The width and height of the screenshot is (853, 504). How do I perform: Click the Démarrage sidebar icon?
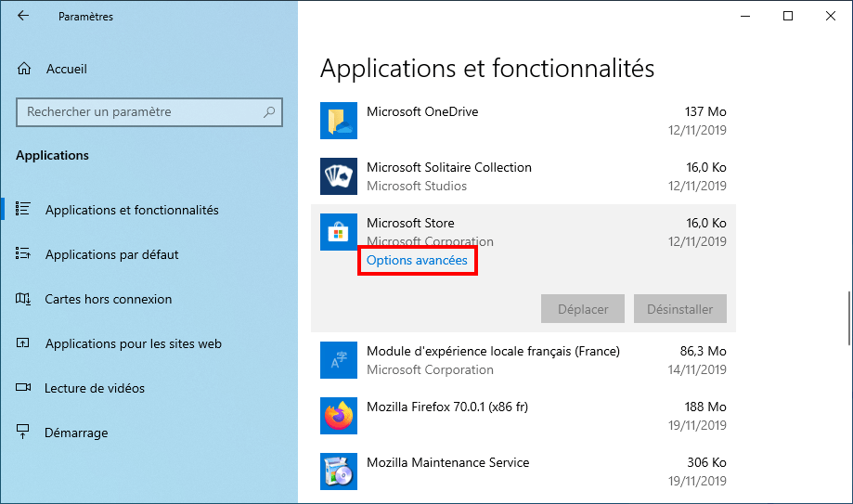click(x=23, y=432)
